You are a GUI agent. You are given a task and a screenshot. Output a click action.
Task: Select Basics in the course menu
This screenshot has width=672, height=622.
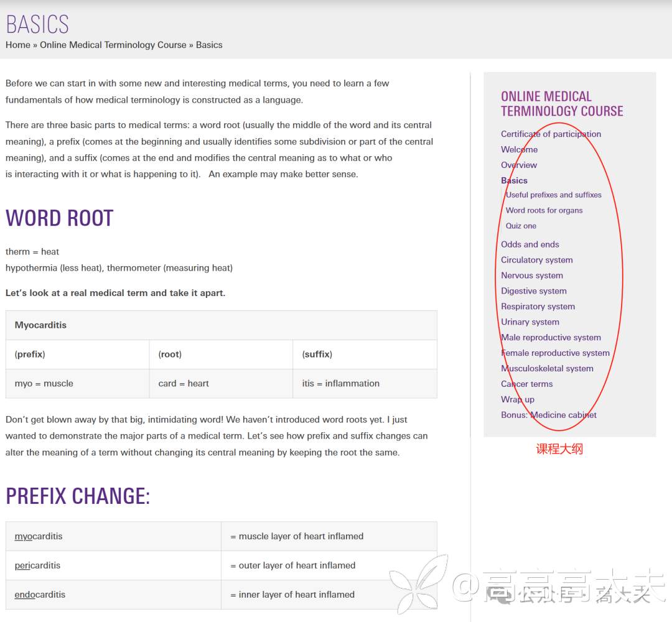coord(514,180)
